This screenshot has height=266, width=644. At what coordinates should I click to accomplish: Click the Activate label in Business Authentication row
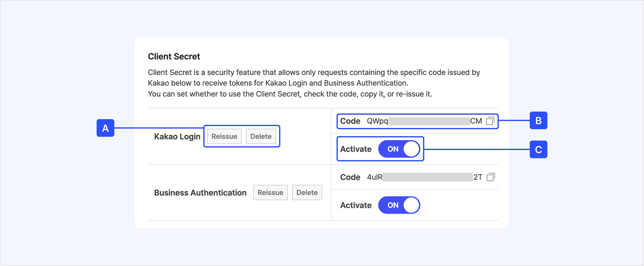point(356,205)
